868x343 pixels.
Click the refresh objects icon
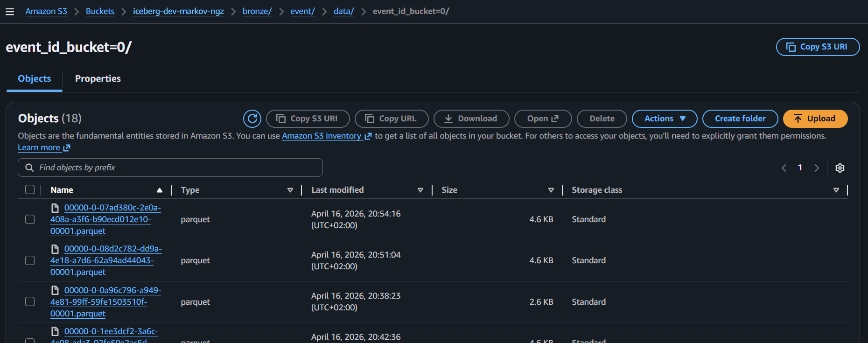click(x=252, y=119)
